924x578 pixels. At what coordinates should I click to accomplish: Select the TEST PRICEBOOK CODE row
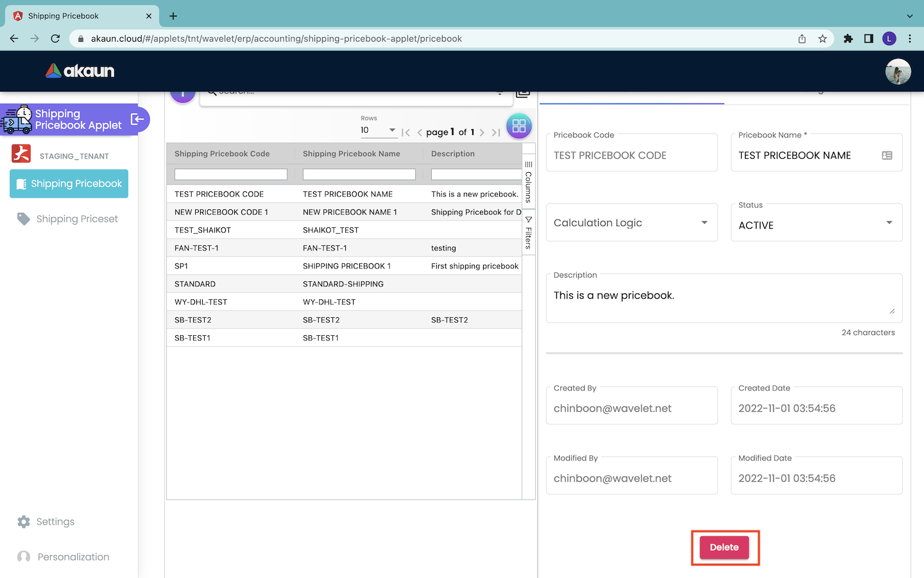pyautogui.click(x=344, y=194)
